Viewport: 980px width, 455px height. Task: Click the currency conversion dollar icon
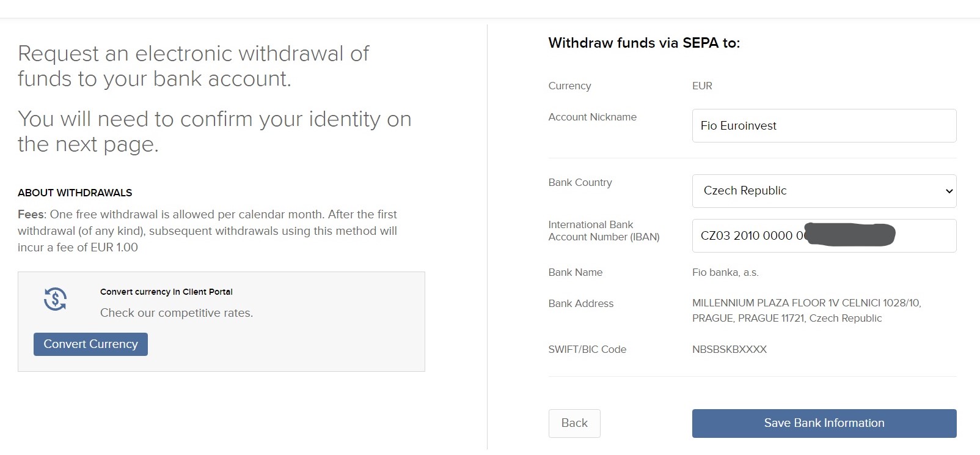[x=55, y=299]
